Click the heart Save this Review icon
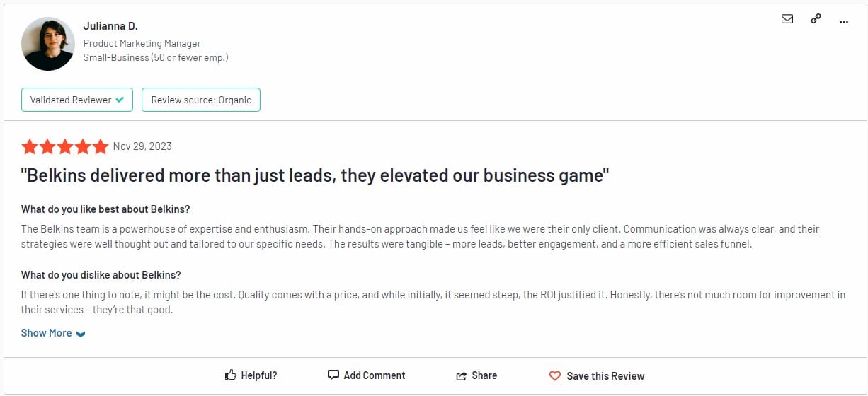The width and height of the screenshot is (868, 396). pyautogui.click(x=555, y=376)
